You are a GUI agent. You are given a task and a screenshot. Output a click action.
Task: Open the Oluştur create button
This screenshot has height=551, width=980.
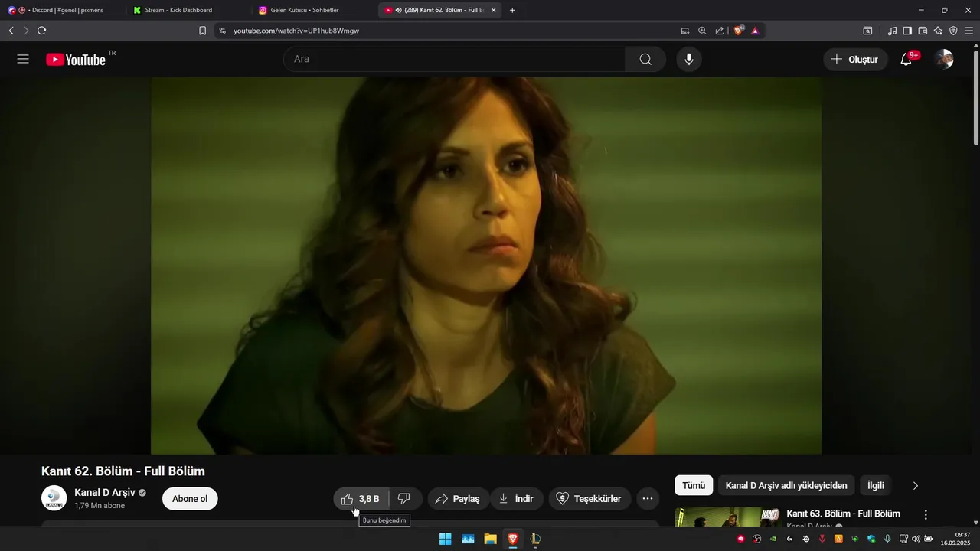point(855,59)
